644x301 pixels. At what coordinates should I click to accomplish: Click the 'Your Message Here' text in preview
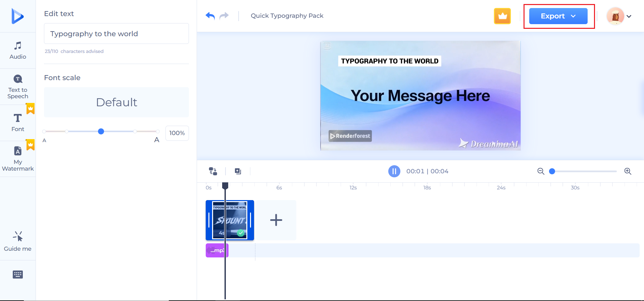pos(420,96)
